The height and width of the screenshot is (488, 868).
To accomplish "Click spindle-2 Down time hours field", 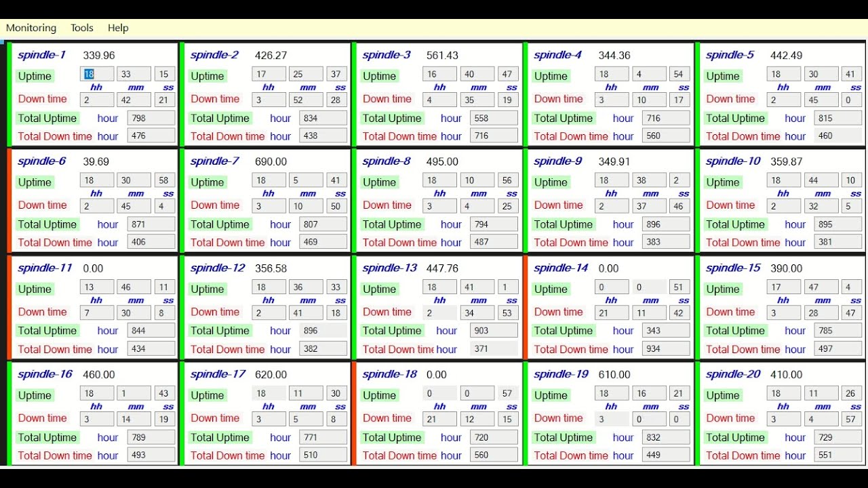I will click(x=269, y=100).
